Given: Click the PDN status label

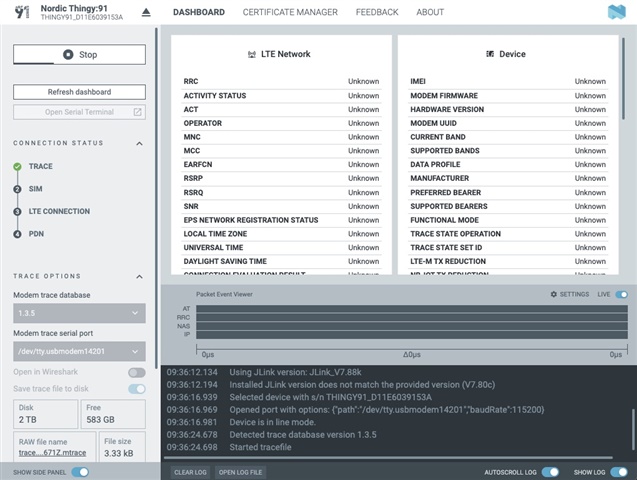Looking at the screenshot, I should point(36,234).
